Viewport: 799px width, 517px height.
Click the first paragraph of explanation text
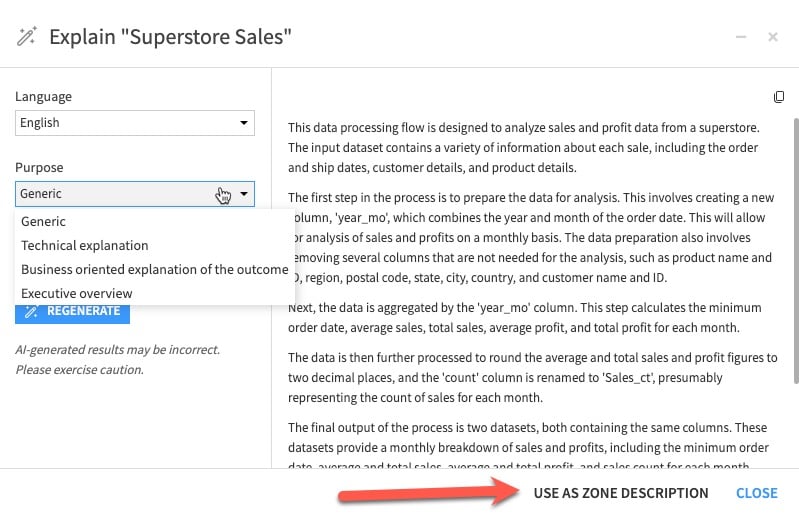point(525,148)
